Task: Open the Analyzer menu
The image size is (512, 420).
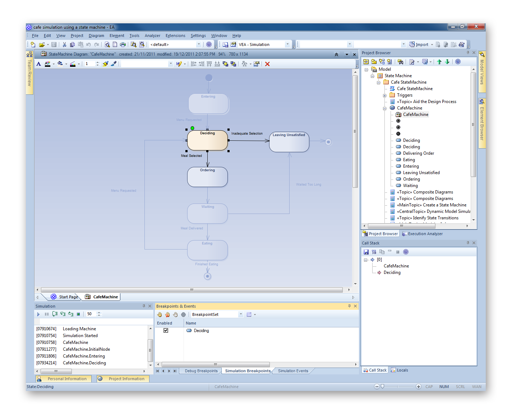Action: pyautogui.click(x=152, y=36)
